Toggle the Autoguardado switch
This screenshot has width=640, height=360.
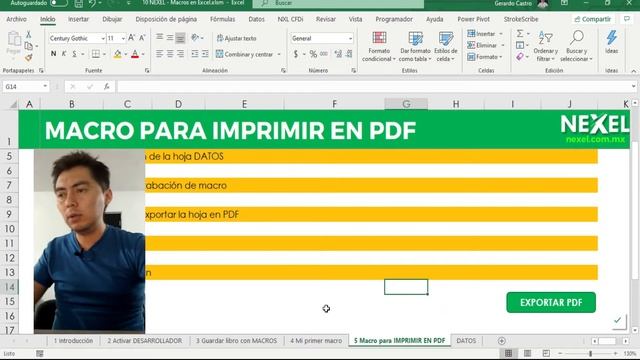point(59,3)
